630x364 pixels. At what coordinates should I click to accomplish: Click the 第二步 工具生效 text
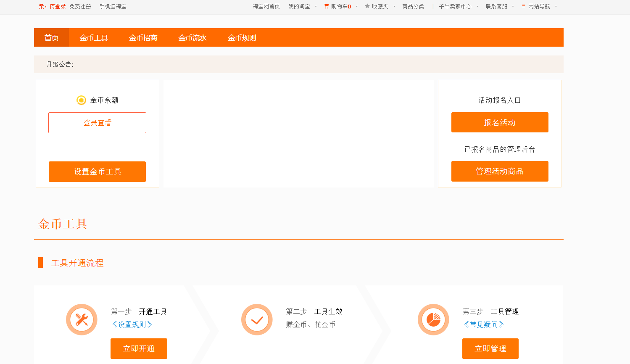(314, 311)
